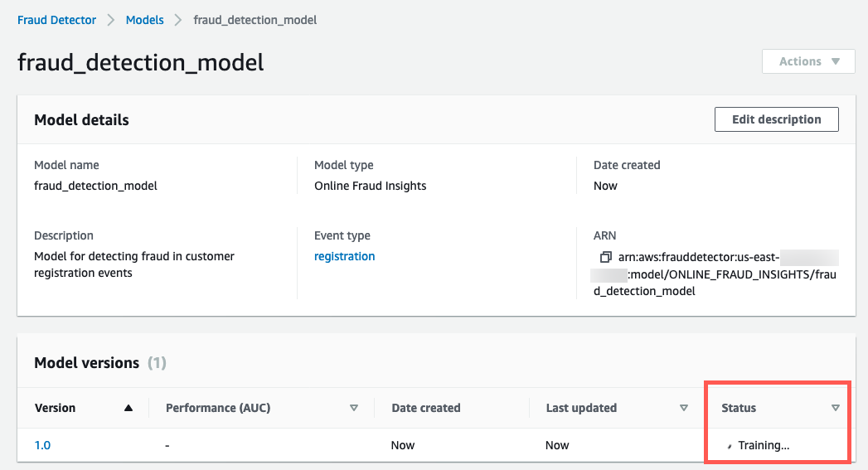Screen dimensions: 868x470
Task: Click the Version column header label
Action: [x=55, y=408]
